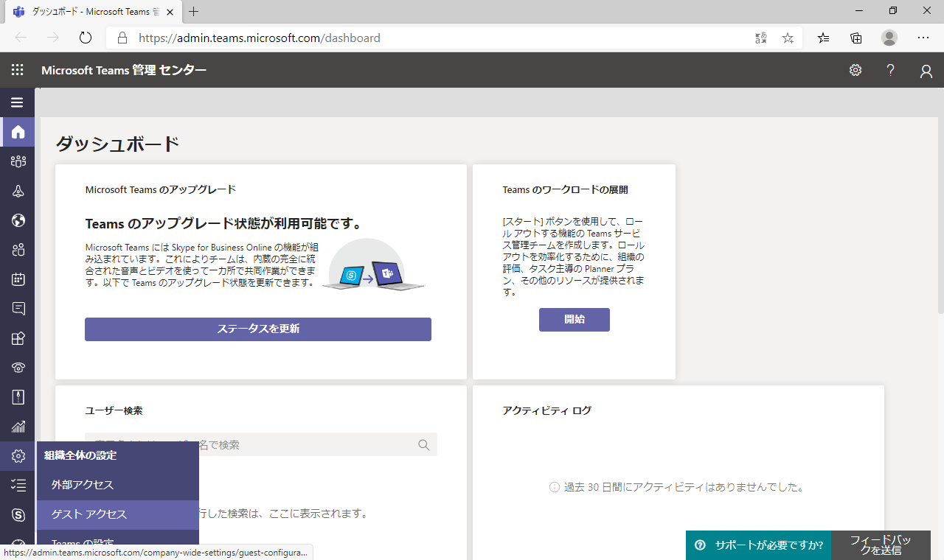Select ゲスト アクセス in the flyout menu
The height and width of the screenshot is (560, 944).
click(118, 514)
